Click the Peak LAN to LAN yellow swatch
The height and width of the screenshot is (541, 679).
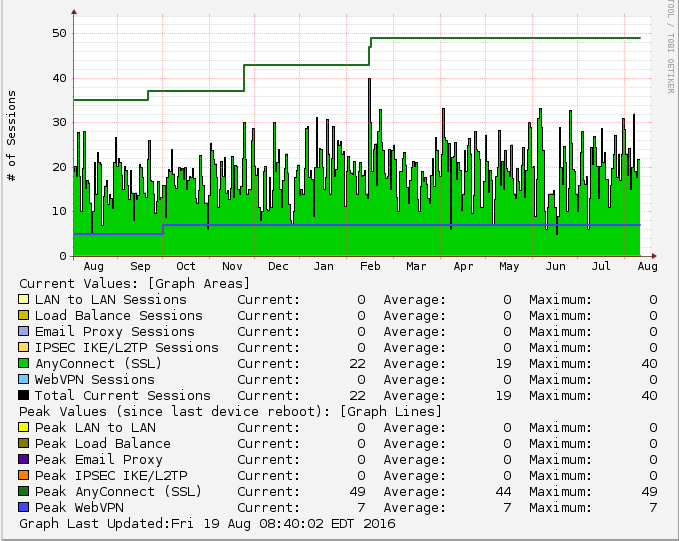point(23,428)
